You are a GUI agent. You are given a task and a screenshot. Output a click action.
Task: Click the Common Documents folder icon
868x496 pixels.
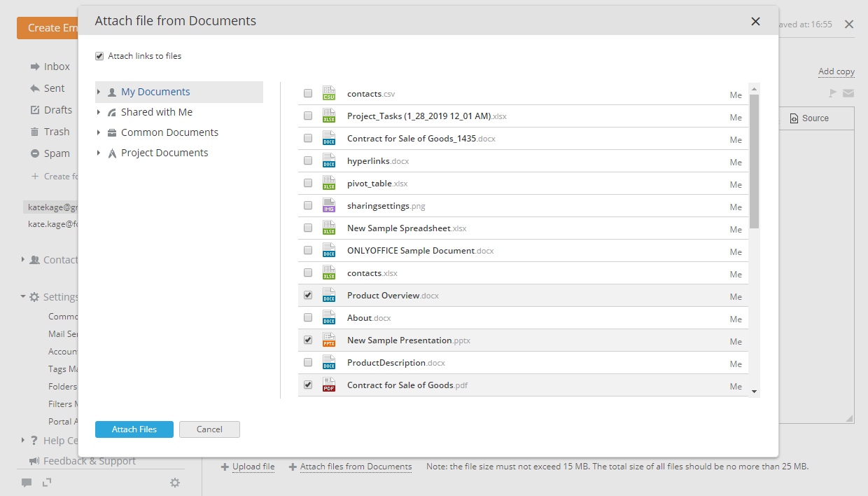(x=112, y=132)
